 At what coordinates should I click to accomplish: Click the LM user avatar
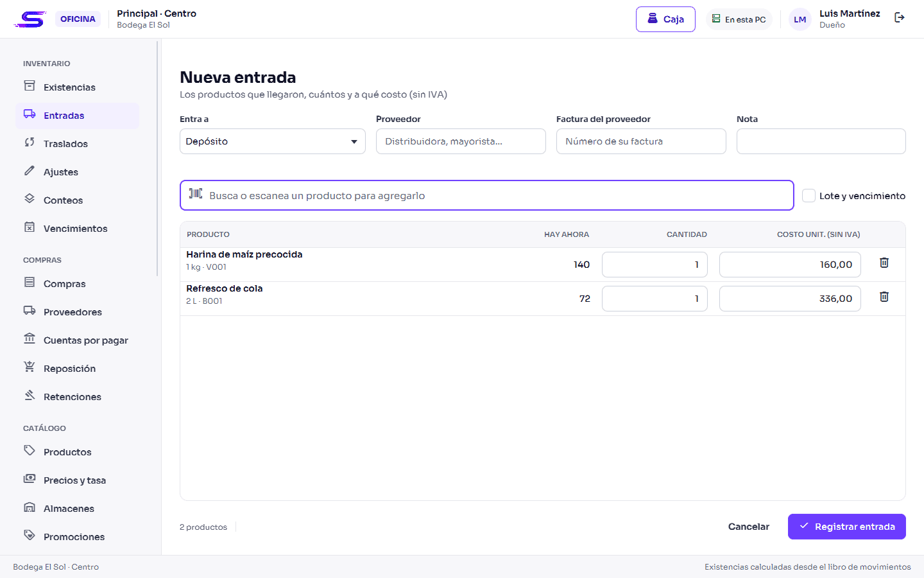[x=800, y=19]
